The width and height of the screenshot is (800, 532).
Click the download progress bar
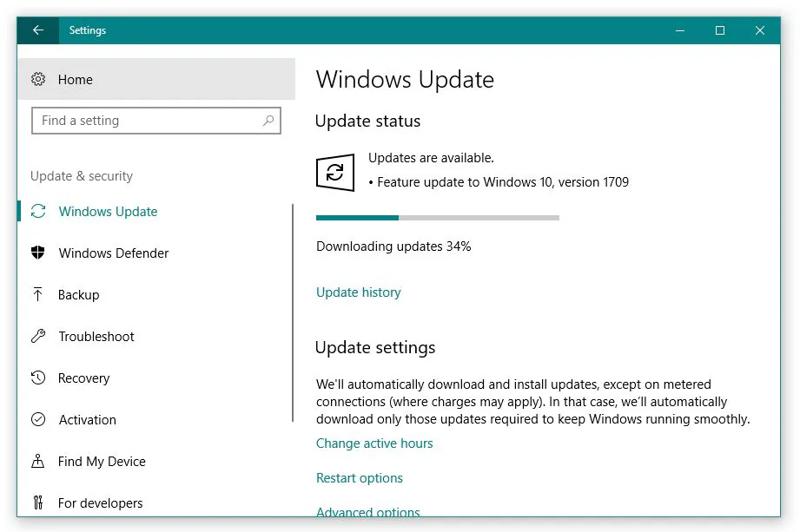pyautogui.click(x=437, y=218)
